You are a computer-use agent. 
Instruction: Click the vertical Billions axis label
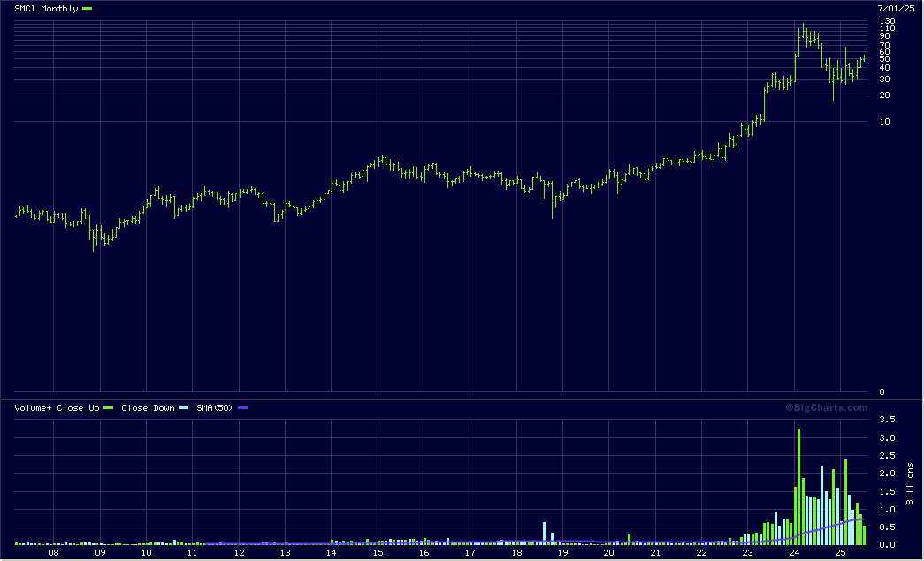909,483
